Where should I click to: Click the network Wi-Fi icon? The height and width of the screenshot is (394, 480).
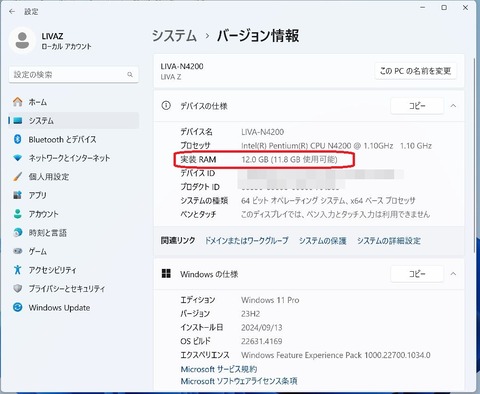pyautogui.click(x=18, y=158)
